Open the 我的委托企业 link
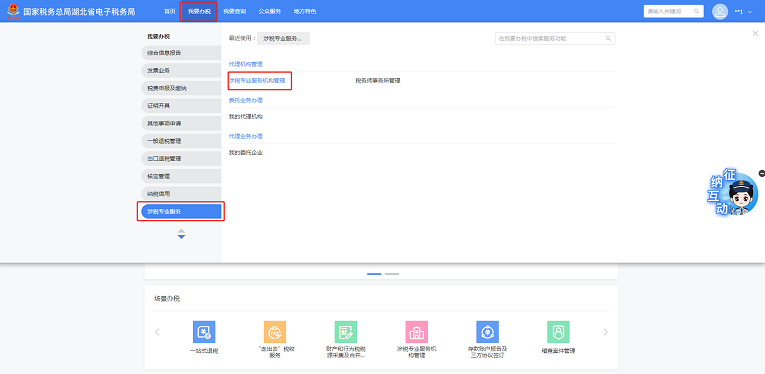This screenshot has height=374, width=765. 246,153
